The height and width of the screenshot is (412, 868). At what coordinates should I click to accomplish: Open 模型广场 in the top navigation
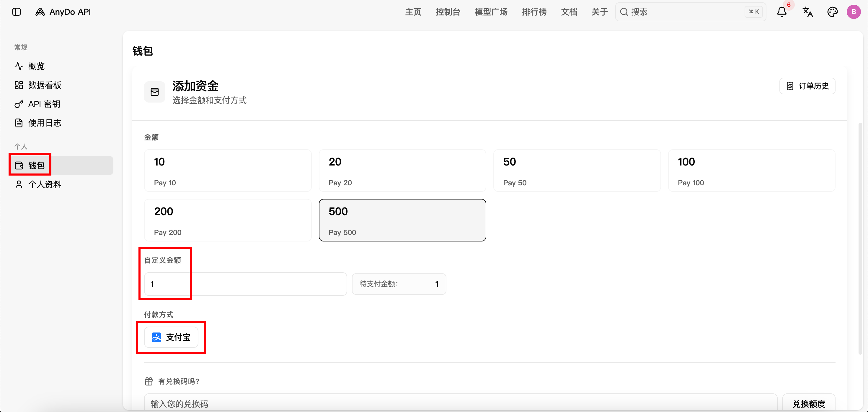pyautogui.click(x=491, y=12)
